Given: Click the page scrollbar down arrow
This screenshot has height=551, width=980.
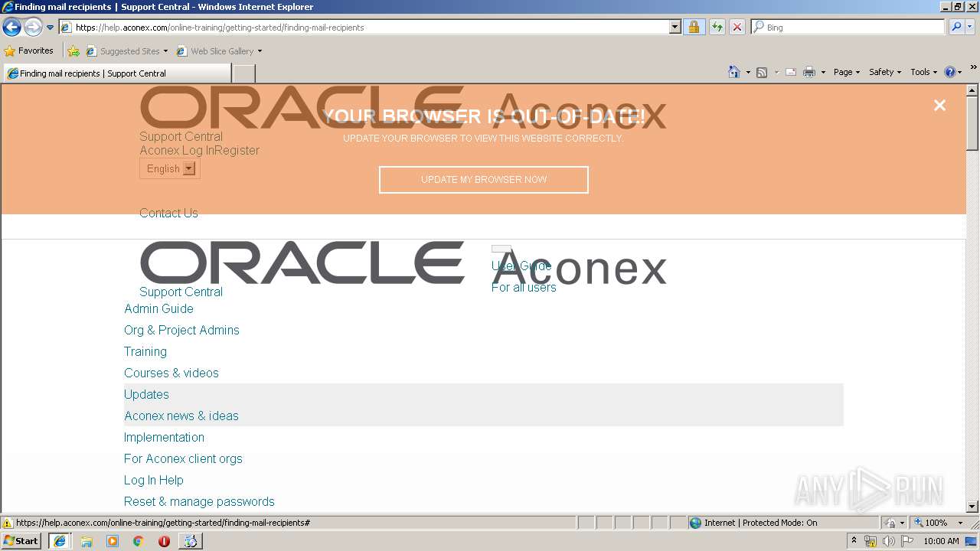Looking at the screenshot, I should tap(972, 507).
